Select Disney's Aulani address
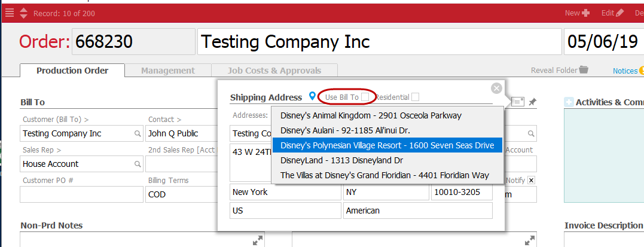644x247 pixels. click(x=387, y=130)
